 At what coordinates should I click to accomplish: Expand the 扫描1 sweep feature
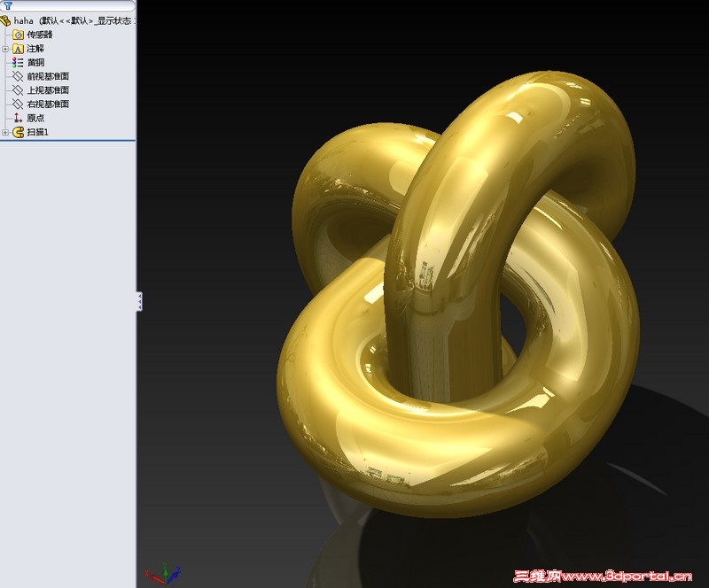(x=5, y=133)
